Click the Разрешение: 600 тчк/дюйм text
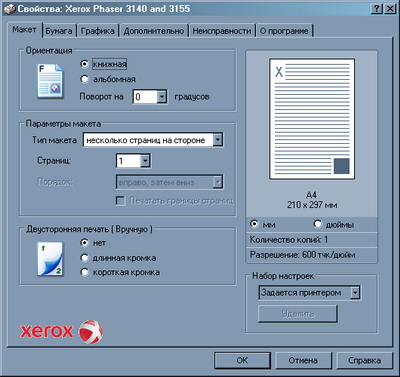Image resolution: width=400 pixels, height=377 pixels. 303,255
